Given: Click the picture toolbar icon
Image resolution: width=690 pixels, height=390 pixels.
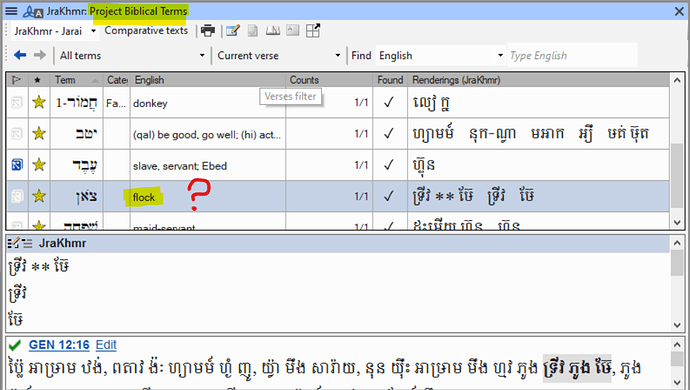Looking at the screenshot, I should (x=293, y=30).
